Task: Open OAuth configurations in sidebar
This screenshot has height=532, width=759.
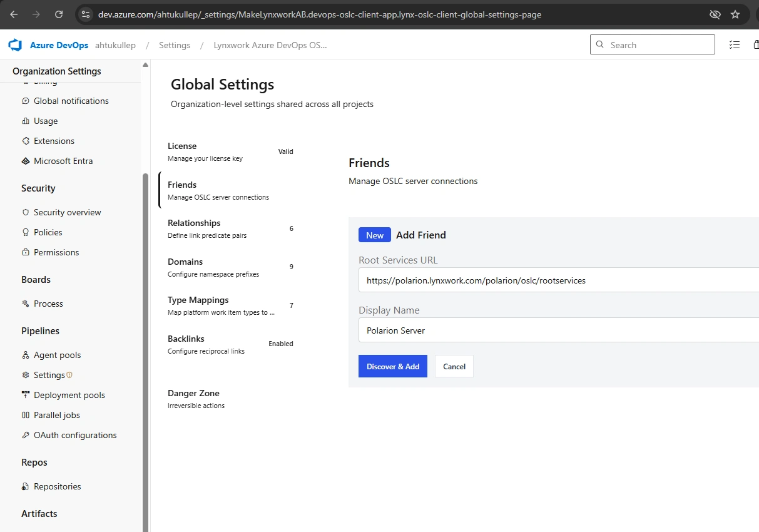Action: point(75,435)
